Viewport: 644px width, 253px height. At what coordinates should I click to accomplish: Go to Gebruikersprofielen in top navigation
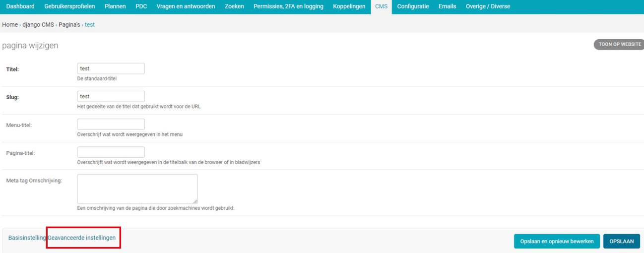coord(69,6)
